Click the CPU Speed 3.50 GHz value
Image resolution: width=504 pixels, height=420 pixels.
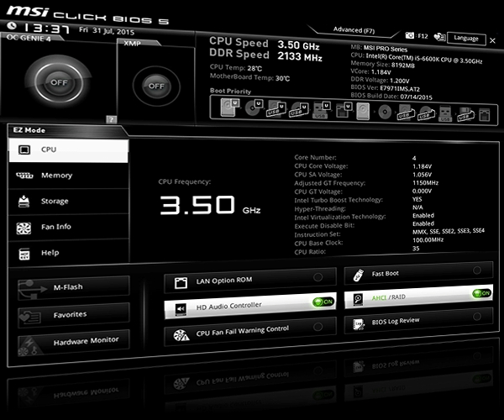point(298,45)
